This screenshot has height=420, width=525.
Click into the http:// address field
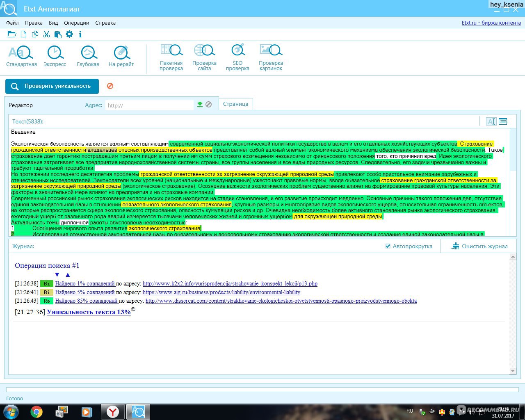tap(149, 105)
